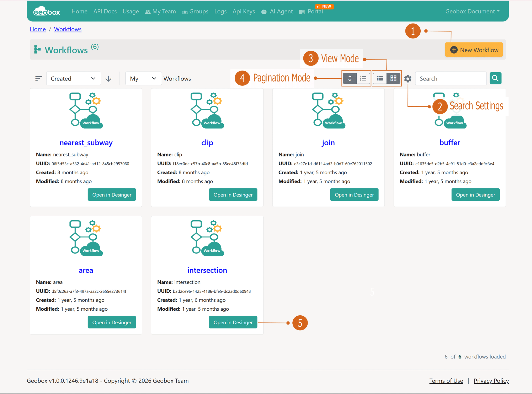This screenshot has width=532, height=394.
Task: Open join in Designer
Action: point(354,195)
